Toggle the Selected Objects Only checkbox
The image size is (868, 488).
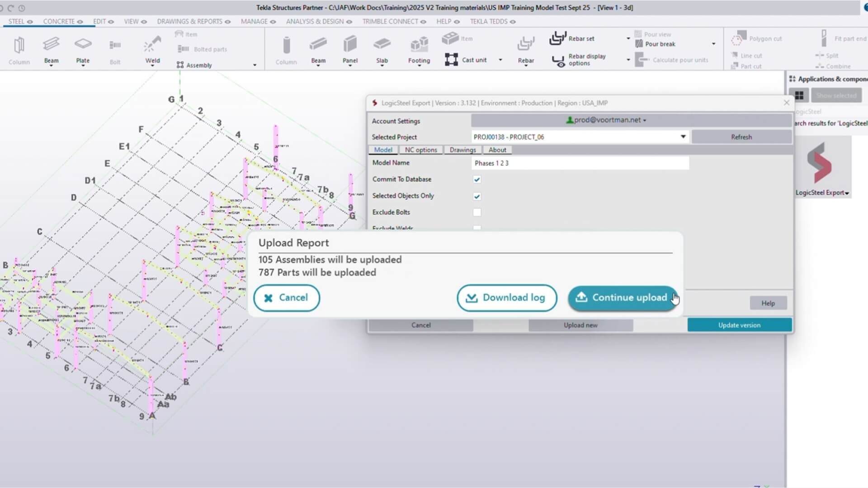[477, 196]
